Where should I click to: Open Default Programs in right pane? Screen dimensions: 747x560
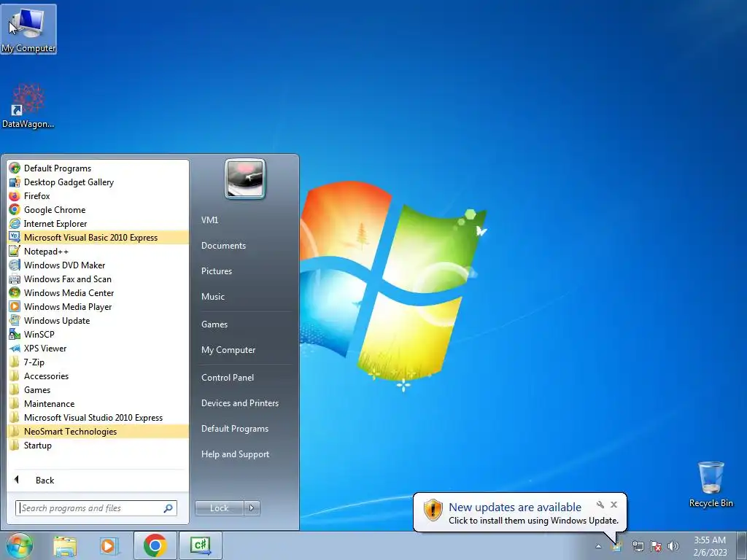coord(234,429)
